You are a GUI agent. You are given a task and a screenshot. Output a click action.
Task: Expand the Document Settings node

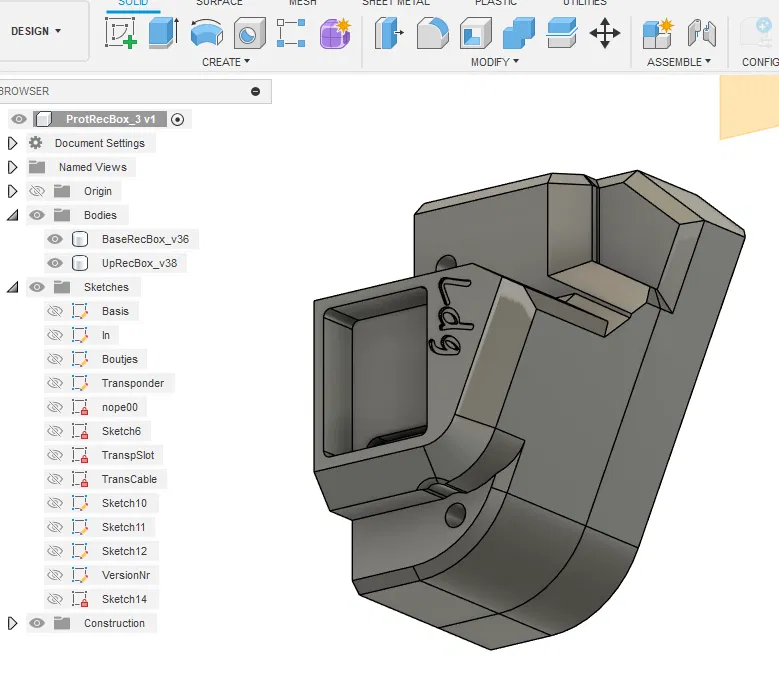pyautogui.click(x=12, y=143)
